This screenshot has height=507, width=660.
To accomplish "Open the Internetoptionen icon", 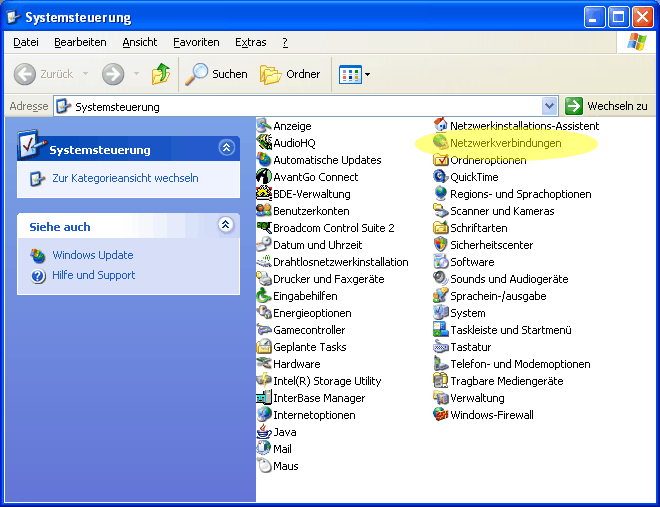I will pyautogui.click(x=264, y=414).
